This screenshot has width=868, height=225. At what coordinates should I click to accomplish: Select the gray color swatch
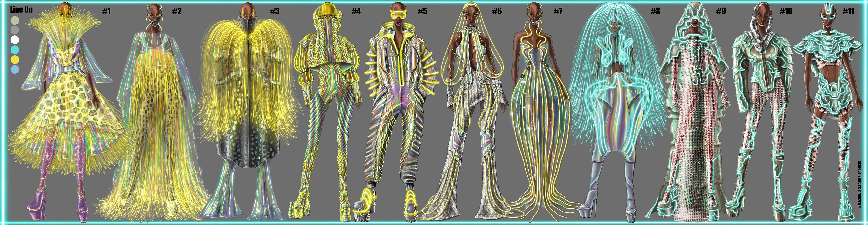tap(14, 30)
